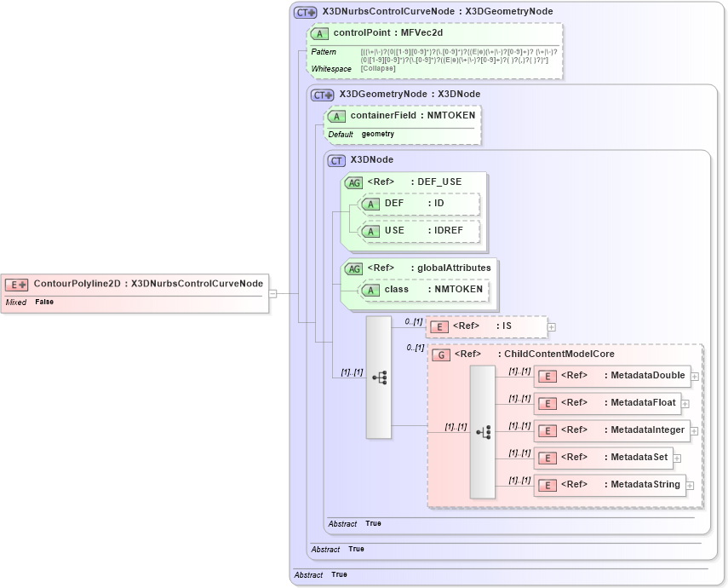Click the E icon of MetadataInteger
The image size is (728, 588).
(x=547, y=431)
